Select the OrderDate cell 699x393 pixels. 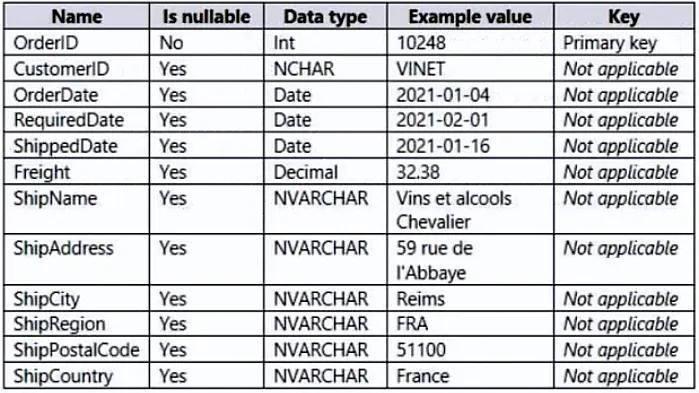click(56, 95)
